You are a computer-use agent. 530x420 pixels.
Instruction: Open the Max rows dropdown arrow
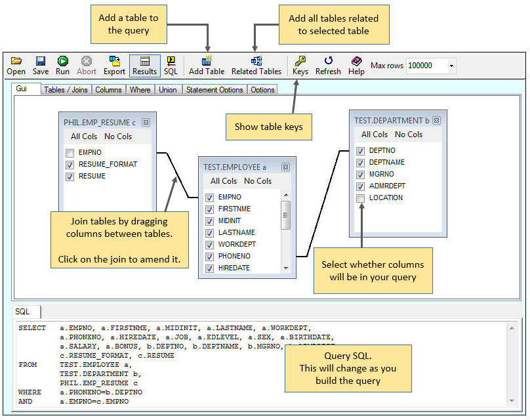click(x=451, y=66)
